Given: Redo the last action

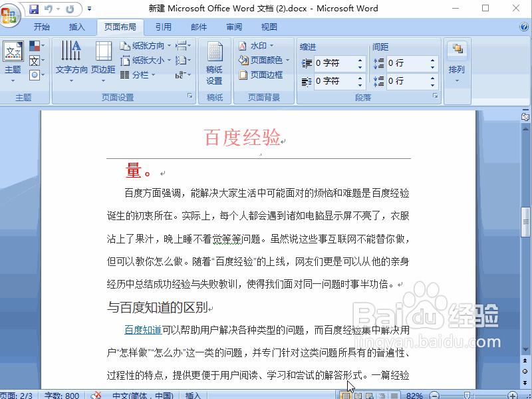Looking at the screenshot, I should tap(70, 9).
